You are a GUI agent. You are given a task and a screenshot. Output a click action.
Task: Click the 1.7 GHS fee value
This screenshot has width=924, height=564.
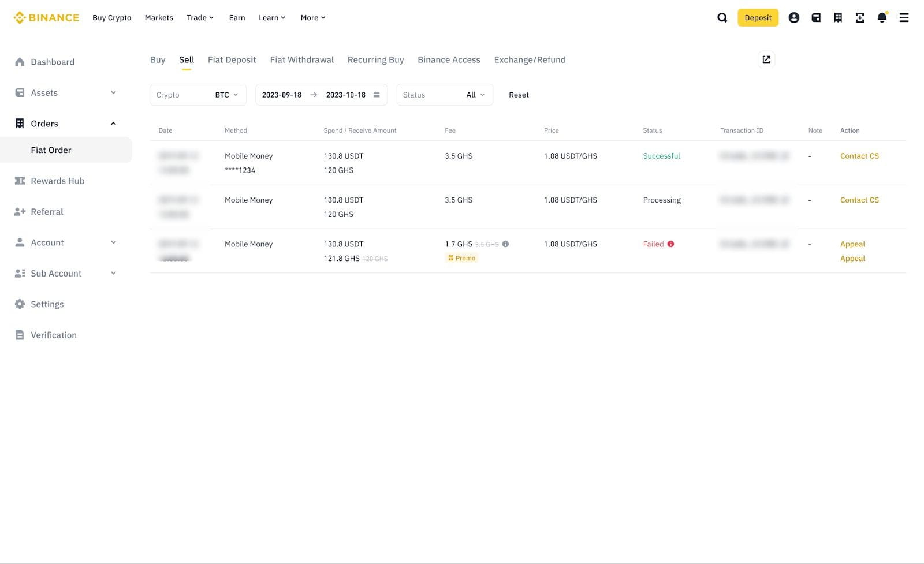tap(459, 244)
